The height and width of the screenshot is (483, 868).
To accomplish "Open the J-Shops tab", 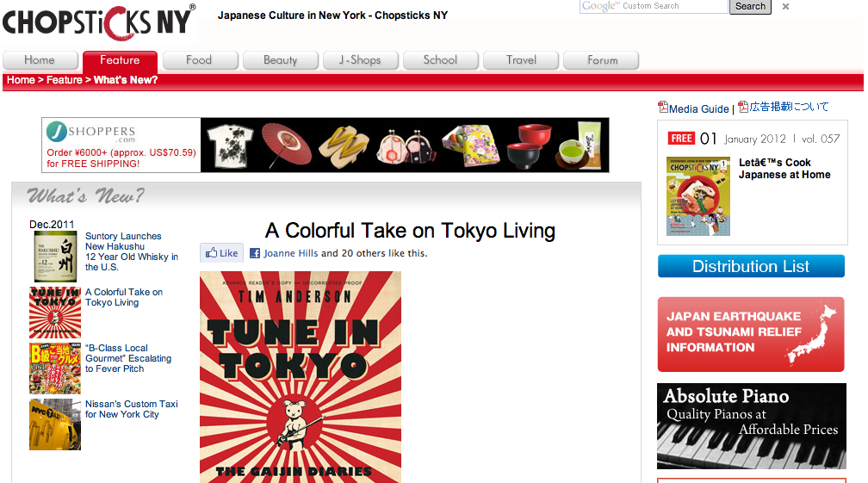I will [x=360, y=59].
